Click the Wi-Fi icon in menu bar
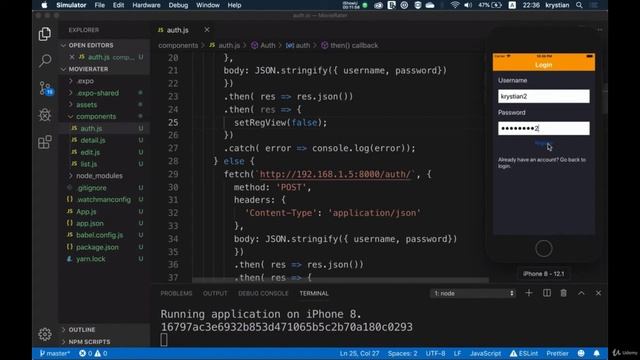Viewport: 640px width, 360px height. coord(455,5)
